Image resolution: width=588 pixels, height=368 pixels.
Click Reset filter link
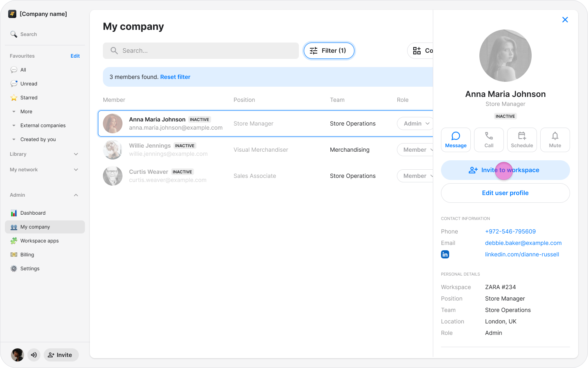[x=175, y=77]
